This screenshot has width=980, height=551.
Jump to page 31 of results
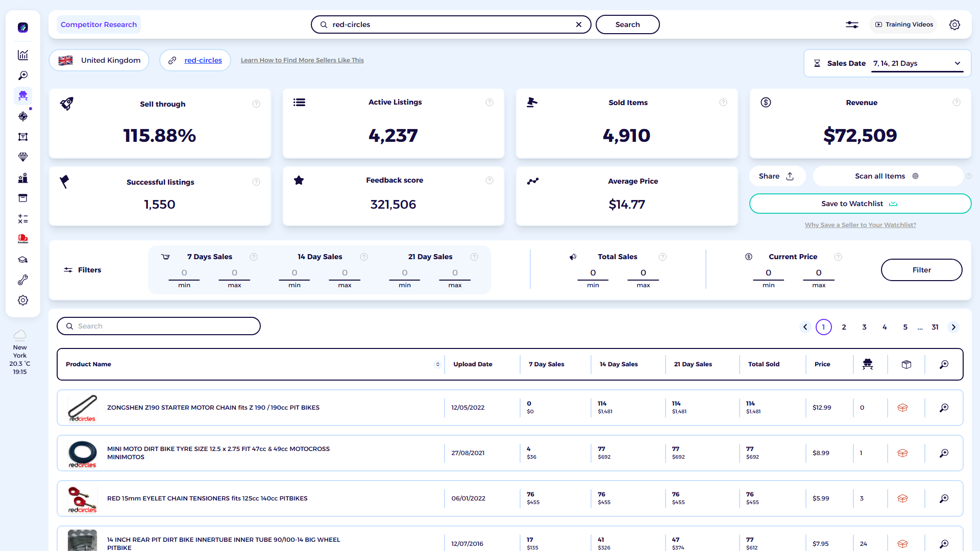[935, 327]
